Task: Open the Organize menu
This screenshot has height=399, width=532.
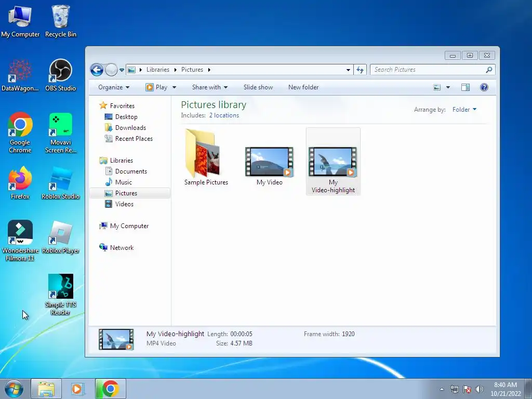Action: [114, 87]
